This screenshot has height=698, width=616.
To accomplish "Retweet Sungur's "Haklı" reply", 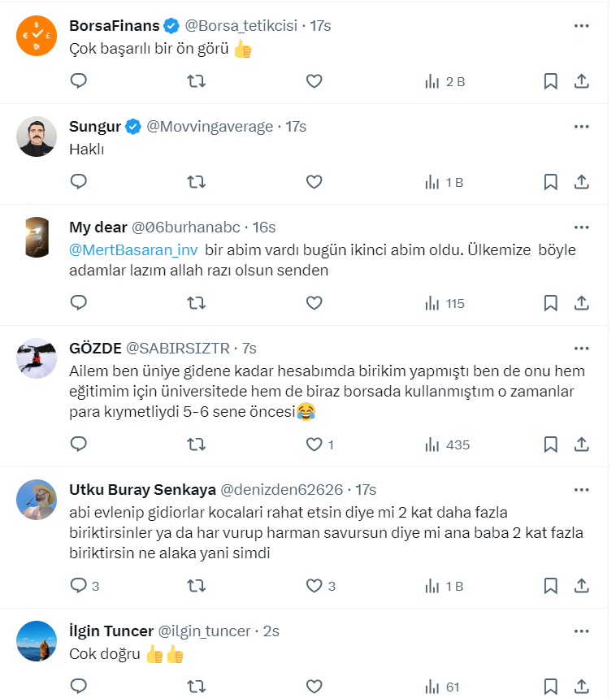I will [x=196, y=182].
